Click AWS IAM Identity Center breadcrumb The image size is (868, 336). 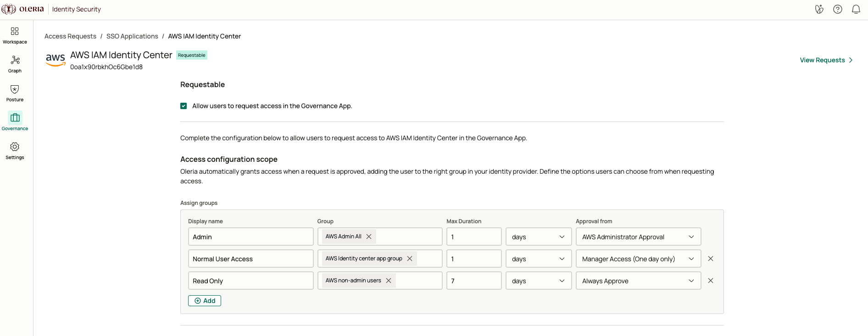(204, 36)
